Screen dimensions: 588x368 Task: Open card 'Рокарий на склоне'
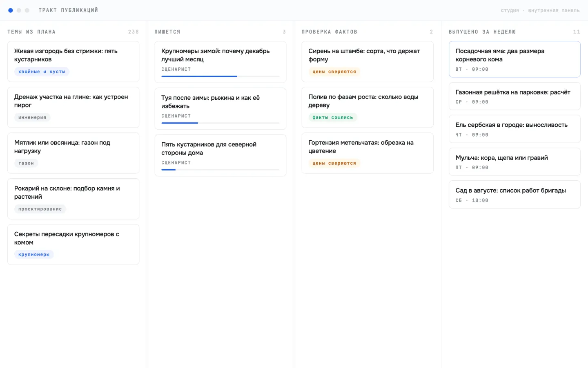click(x=73, y=199)
